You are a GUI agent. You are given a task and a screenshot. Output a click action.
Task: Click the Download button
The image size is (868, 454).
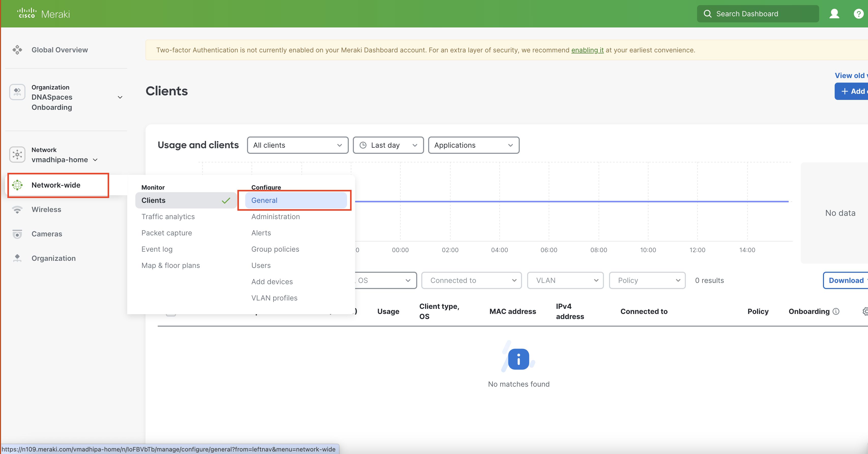click(x=846, y=281)
